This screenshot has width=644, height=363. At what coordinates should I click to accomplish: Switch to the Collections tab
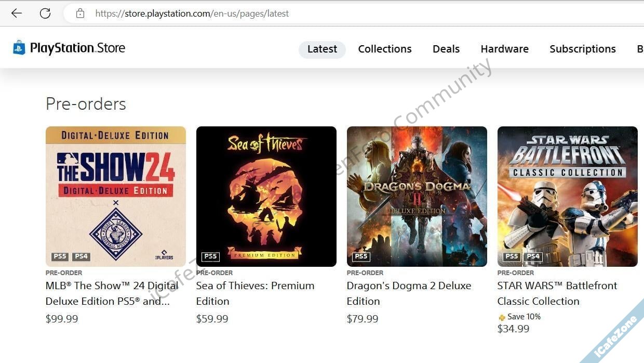[385, 49]
